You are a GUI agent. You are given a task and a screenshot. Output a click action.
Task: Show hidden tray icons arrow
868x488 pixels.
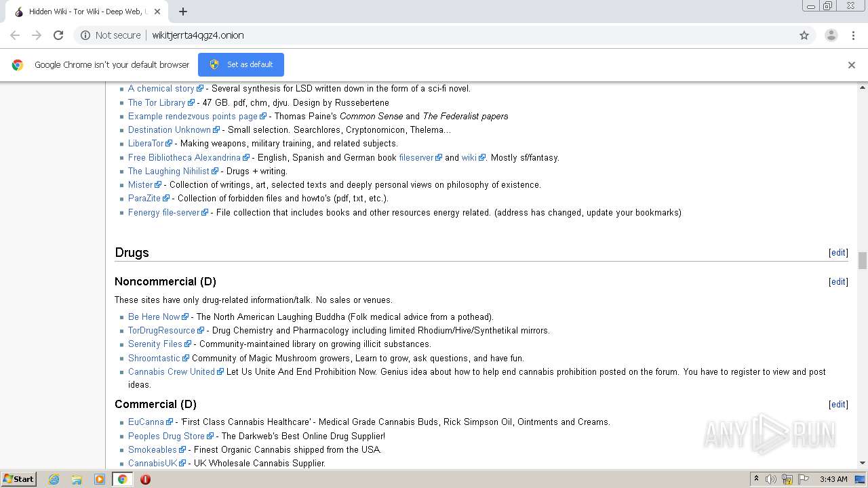point(756,479)
